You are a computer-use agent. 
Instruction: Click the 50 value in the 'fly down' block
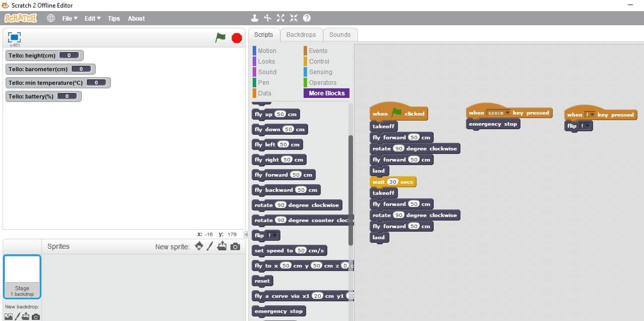tap(288, 130)
